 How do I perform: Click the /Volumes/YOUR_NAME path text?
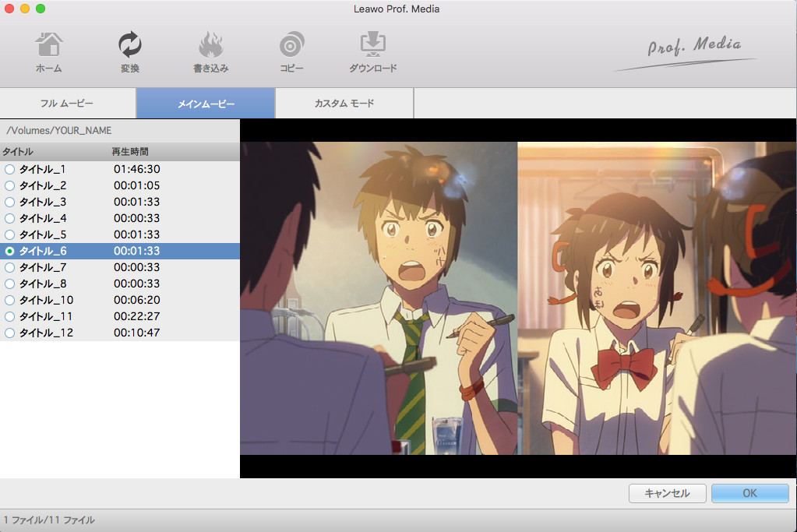point(59,131)
